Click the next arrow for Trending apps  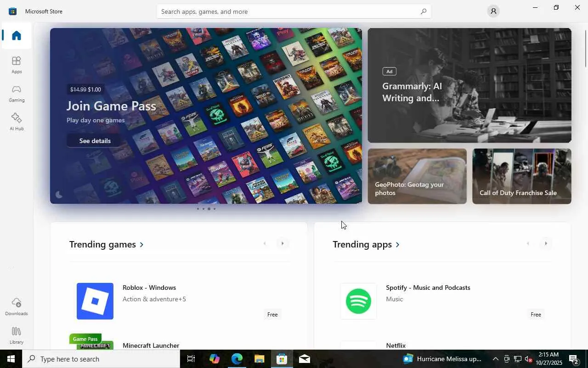click(546, 243)
